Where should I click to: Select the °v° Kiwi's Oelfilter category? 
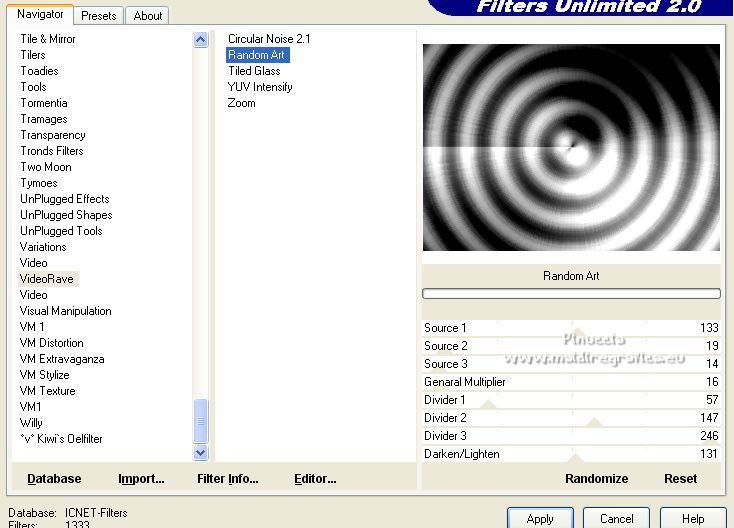click(61, 439)
